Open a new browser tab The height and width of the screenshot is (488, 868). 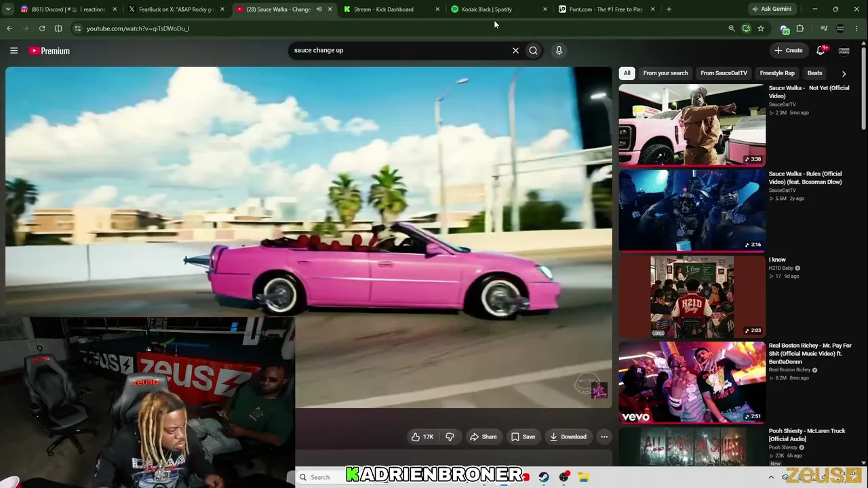click(669, 9)
